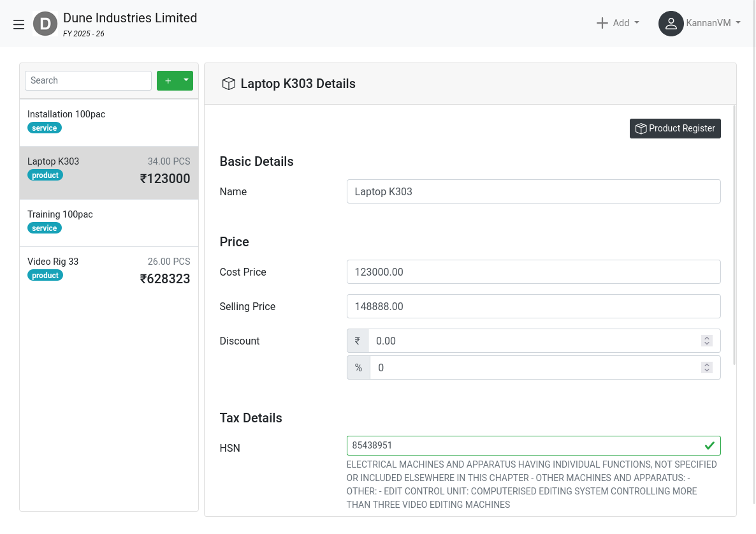Open the Product Register button
The image size is (756, 534).
tap(675, 128)
